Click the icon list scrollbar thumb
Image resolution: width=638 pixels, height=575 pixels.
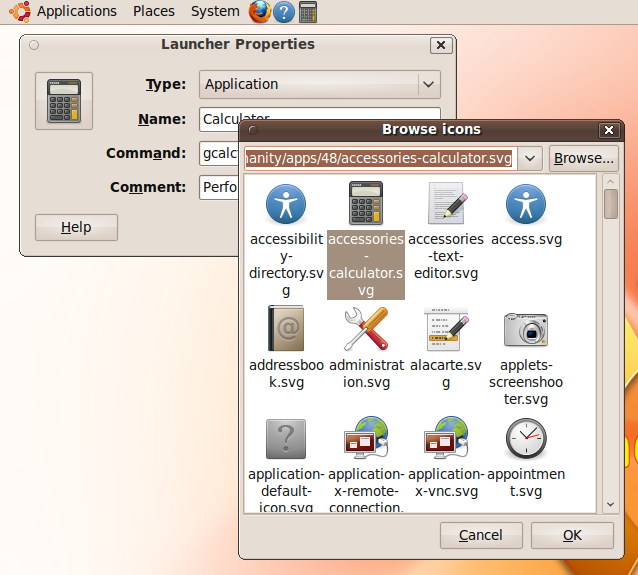(x=610, y=204)
